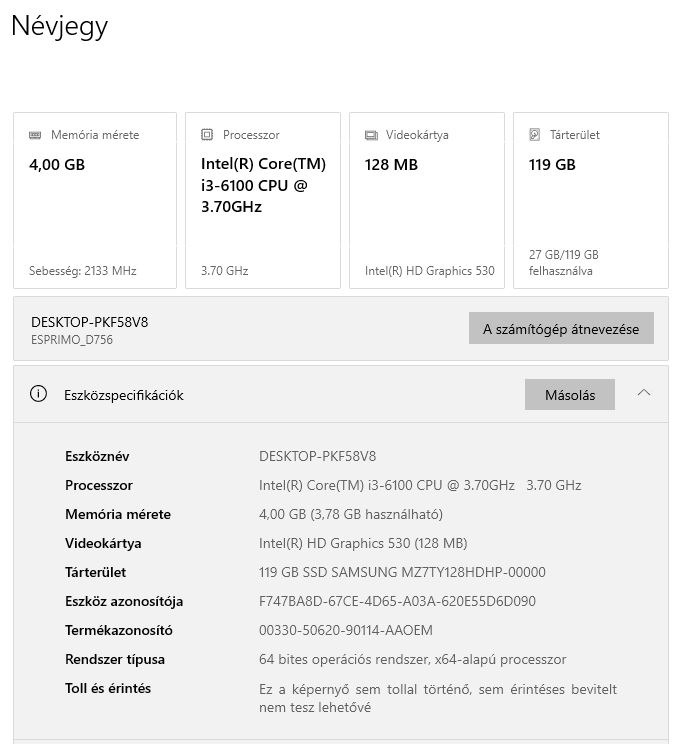This screenshot has height=744, width=676.
Task: Click the Intel(R) HD Graphics 530 card caption
Action: click(429, 271)
